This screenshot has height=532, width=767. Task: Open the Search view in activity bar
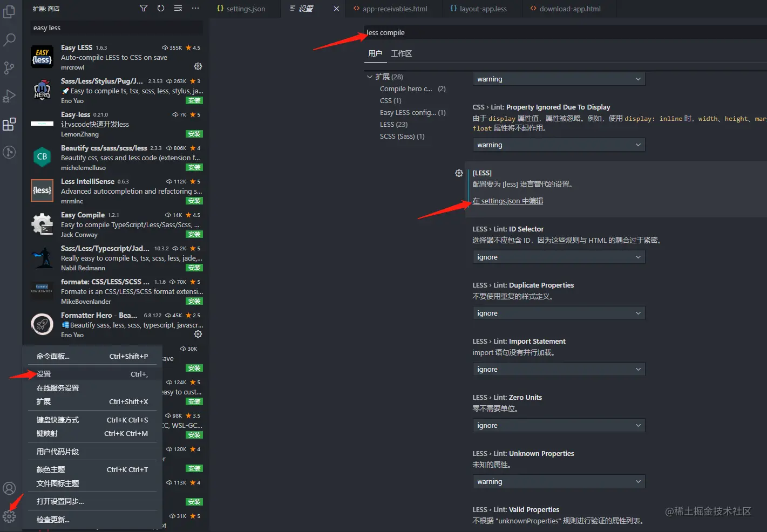coord(9,39)
